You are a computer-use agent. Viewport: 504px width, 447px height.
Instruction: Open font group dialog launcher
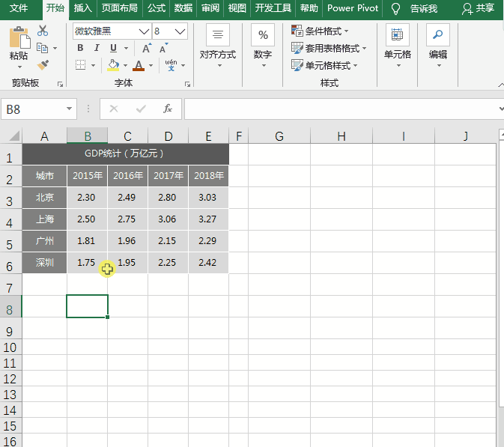[x=188, y=84]
